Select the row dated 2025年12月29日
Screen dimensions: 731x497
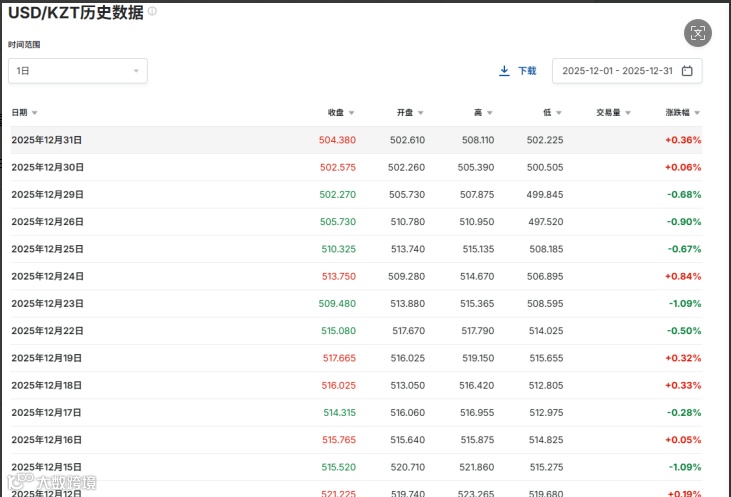tap(357, 194)
